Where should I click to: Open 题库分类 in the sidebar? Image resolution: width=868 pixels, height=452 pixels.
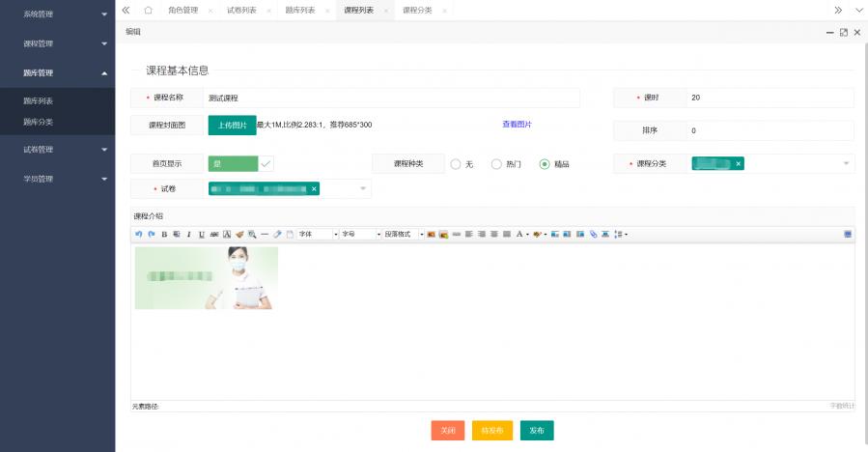[39, 122]
